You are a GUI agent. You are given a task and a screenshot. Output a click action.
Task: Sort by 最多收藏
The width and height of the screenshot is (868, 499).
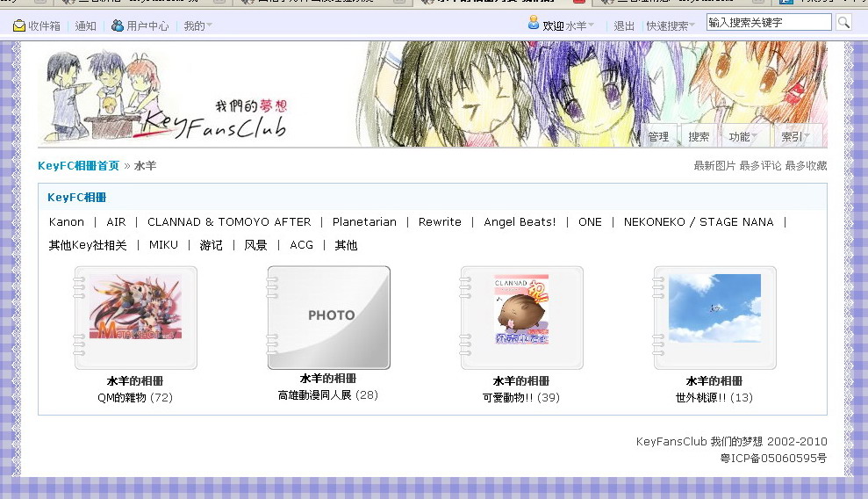[x=806, y=165]
